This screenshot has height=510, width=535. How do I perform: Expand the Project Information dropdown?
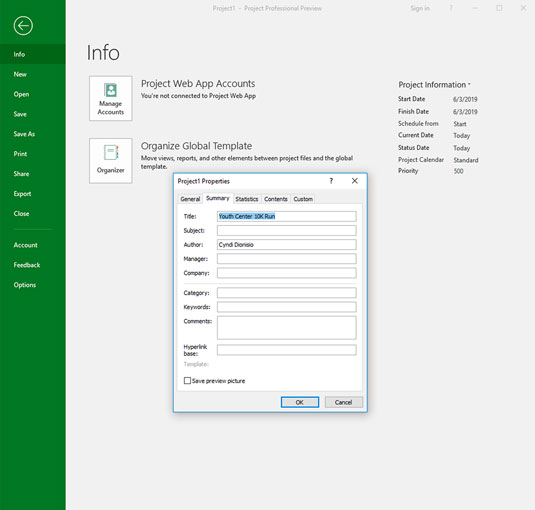[x=434, y=85]
